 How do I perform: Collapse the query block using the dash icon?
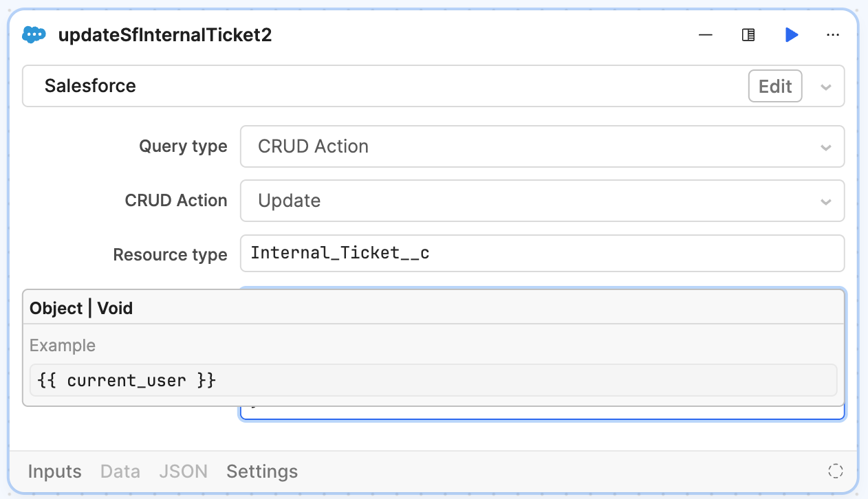point(705,34)
